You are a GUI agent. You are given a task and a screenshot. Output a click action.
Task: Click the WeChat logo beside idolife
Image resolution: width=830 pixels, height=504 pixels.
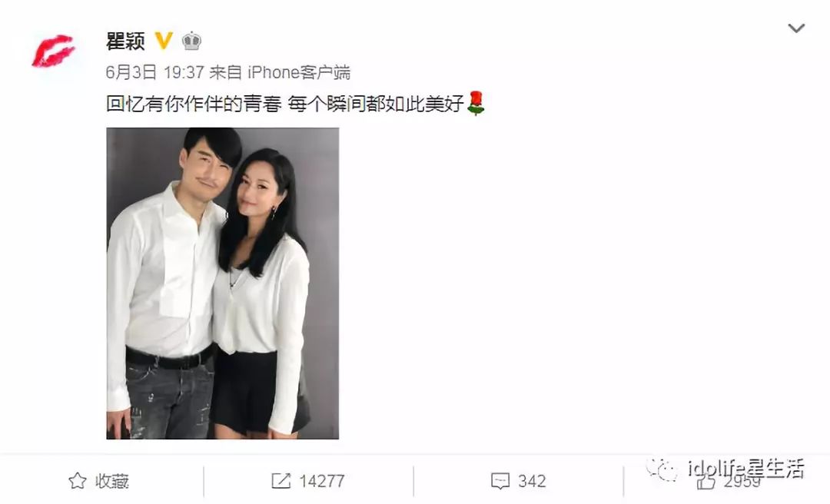click(x=662, y=469)
